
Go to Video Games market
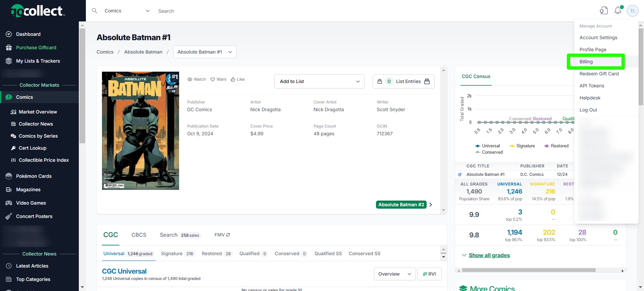pos(31,203)
